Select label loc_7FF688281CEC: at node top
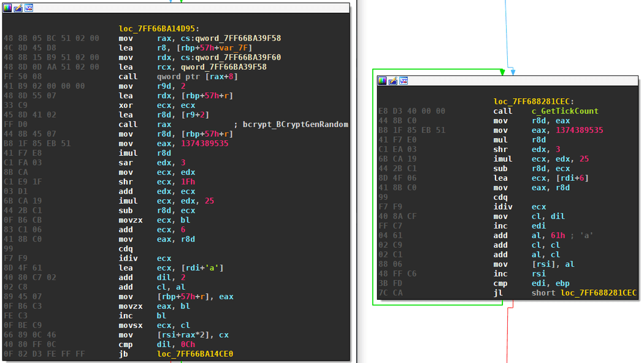The height and width of the screenshot is (363, 644). click(x=534, y=101)
